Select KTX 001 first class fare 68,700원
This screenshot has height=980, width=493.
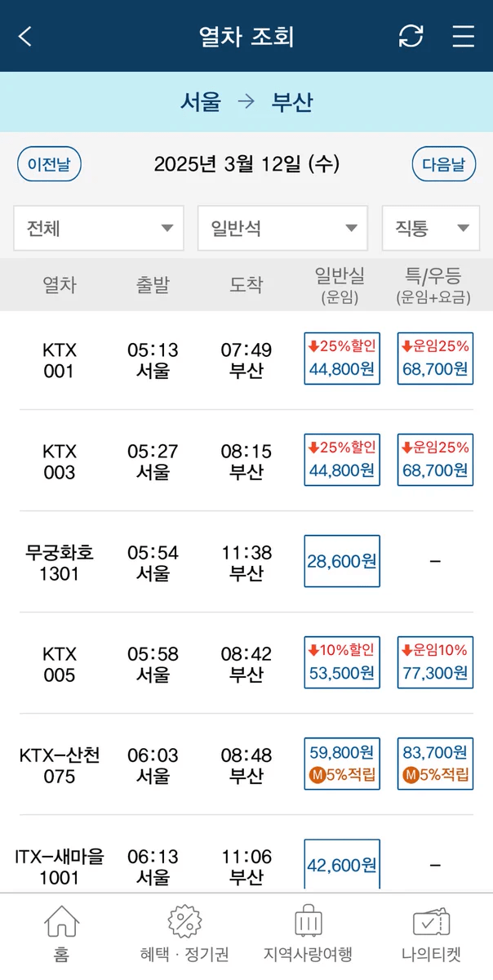(x=435, y=359)
